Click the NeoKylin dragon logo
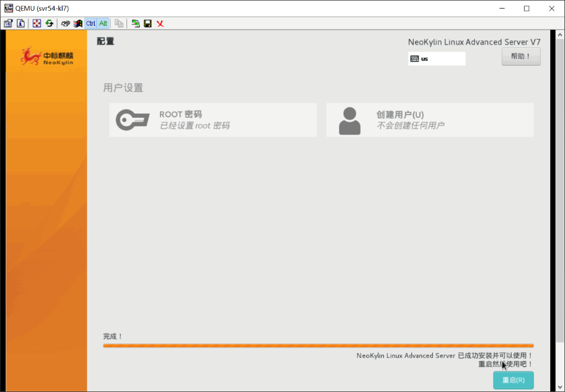 [47, 56]
